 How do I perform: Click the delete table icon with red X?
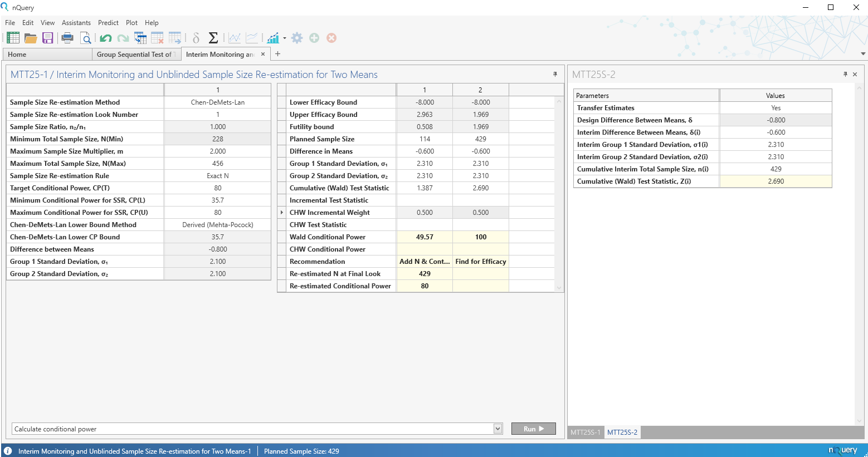(x=158, y=38)
